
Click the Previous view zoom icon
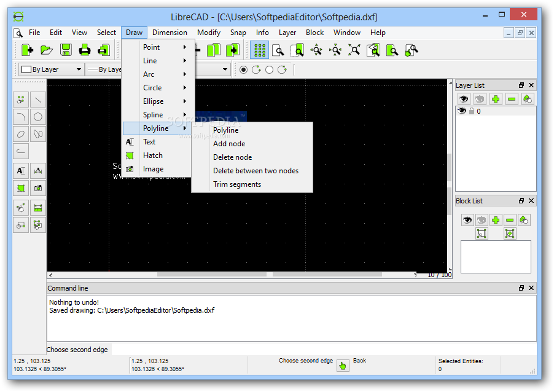coord(373,50)
